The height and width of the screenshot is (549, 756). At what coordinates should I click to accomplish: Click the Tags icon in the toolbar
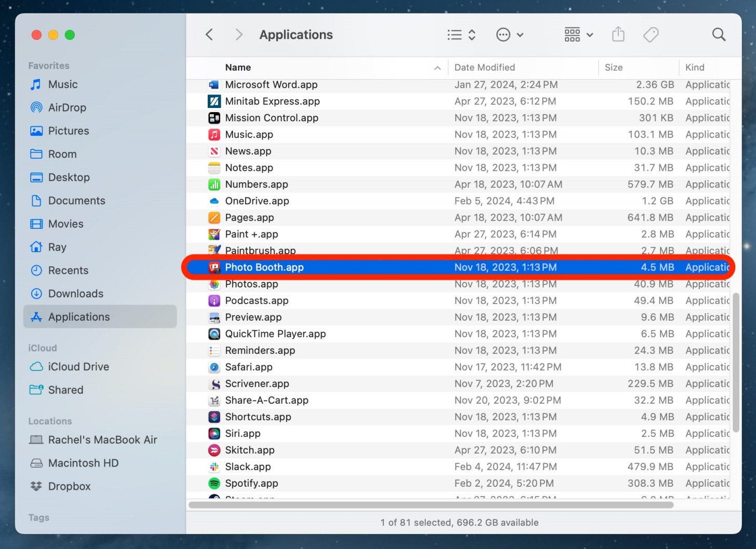coord(651,35)
